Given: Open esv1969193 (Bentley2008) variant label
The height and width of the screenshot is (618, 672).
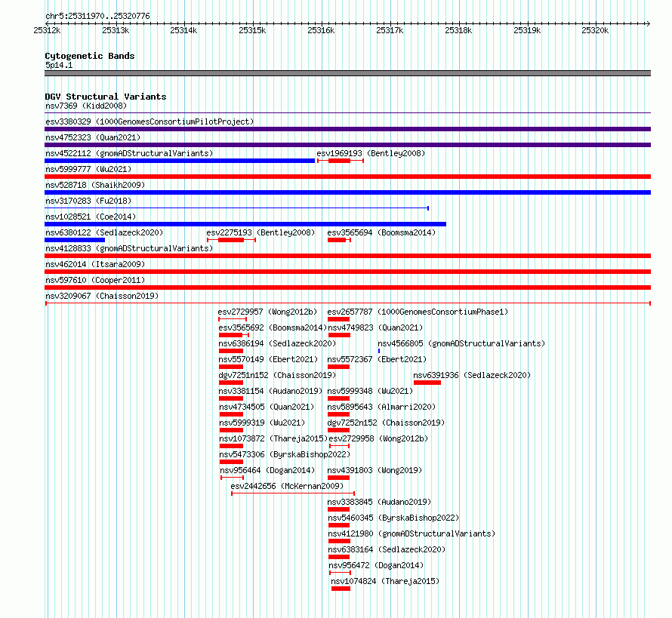Looking at the screenshot, I should pyautogui.click(x=371, y=153).
